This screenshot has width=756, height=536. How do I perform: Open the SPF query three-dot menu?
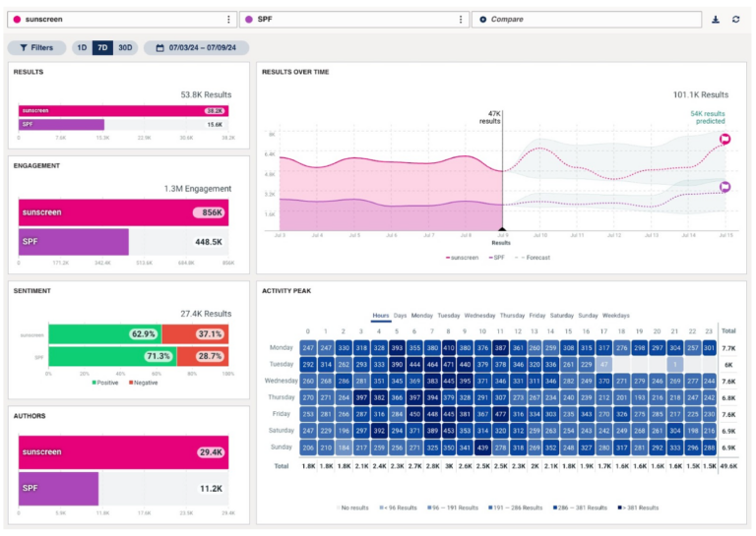[460, 20]
